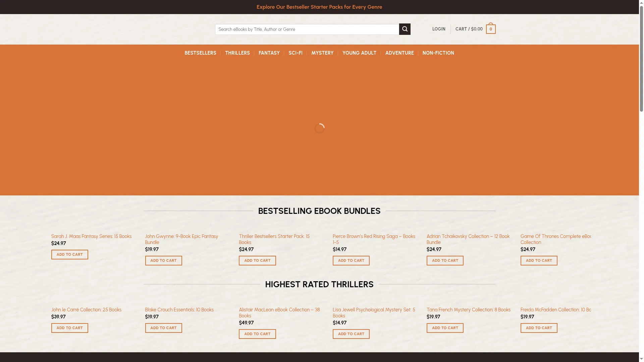Open Pierce Brown's Red Rising Saga product
Viewport: 644px width, 362px height.
374,239
